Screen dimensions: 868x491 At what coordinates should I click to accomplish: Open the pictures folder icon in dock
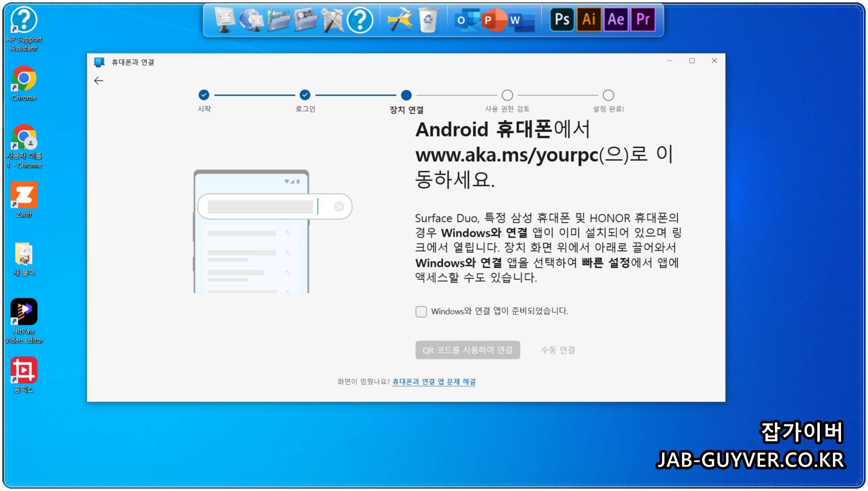[306, 20]
